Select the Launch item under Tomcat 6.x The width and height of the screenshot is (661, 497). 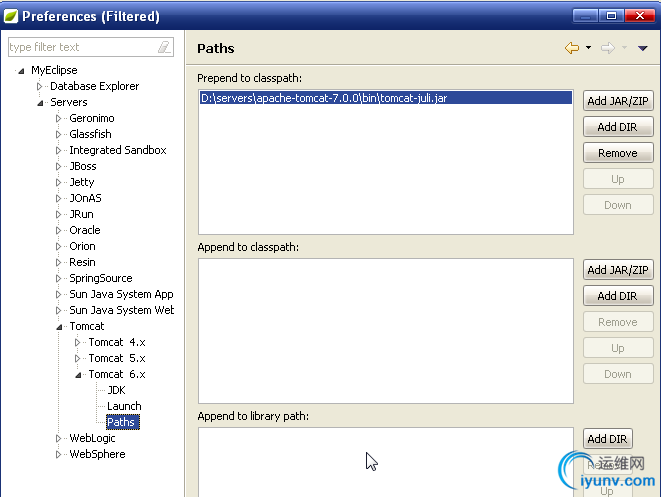(x=124, y=406)
